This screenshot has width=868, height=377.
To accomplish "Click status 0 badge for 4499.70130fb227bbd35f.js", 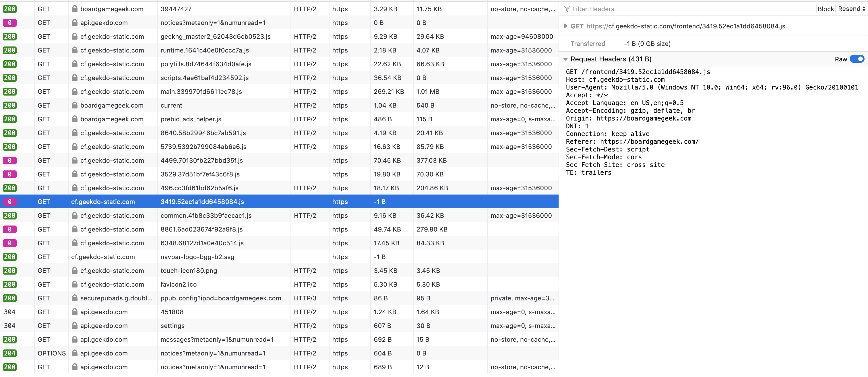I will [x=10, y=160].
